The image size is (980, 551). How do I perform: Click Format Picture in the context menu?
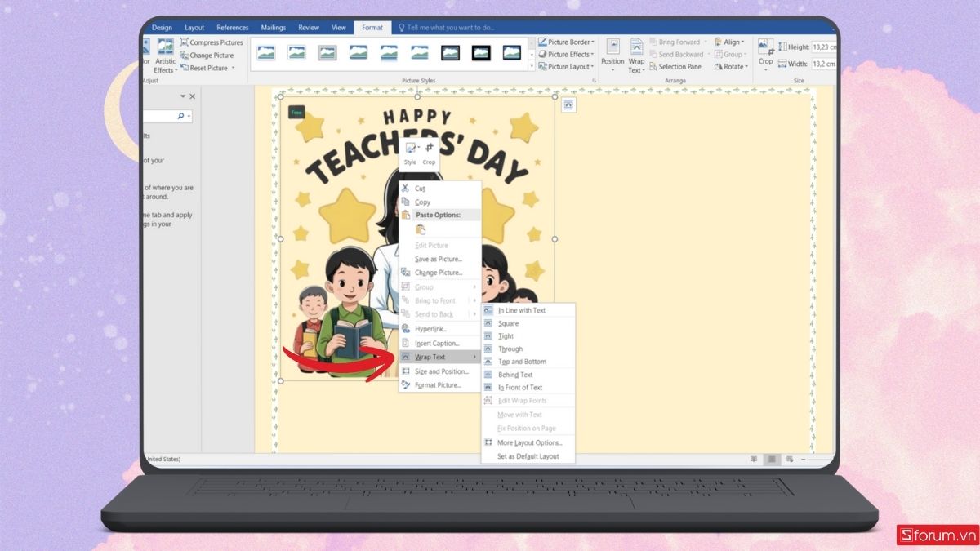click(x=438, y=385)
